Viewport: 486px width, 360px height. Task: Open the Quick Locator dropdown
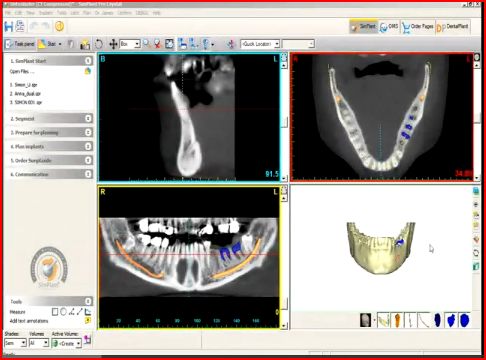pos(260,44)
